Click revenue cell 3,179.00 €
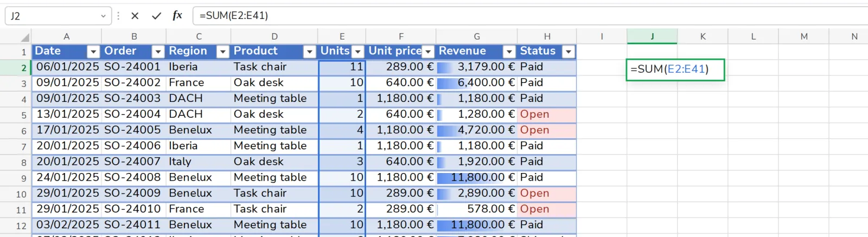Viewport: 868px width, 237px height. point(477,67)
